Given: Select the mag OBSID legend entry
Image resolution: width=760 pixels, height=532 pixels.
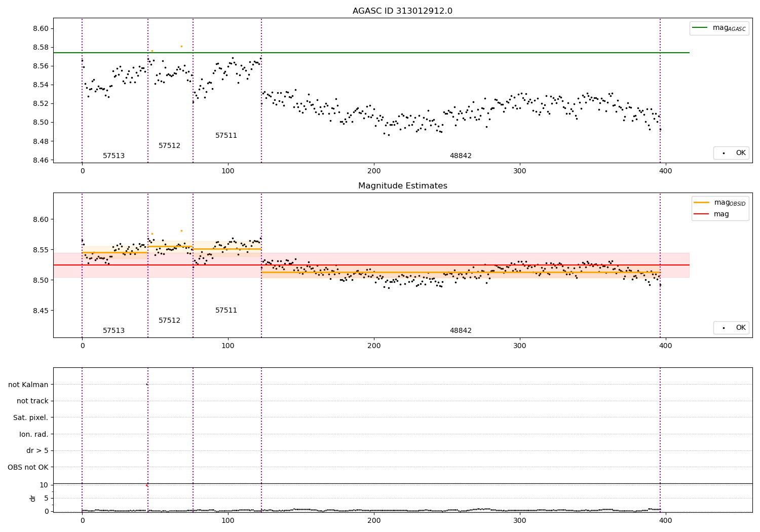Looking at the screenshot, I should click(x=720, y=203).
